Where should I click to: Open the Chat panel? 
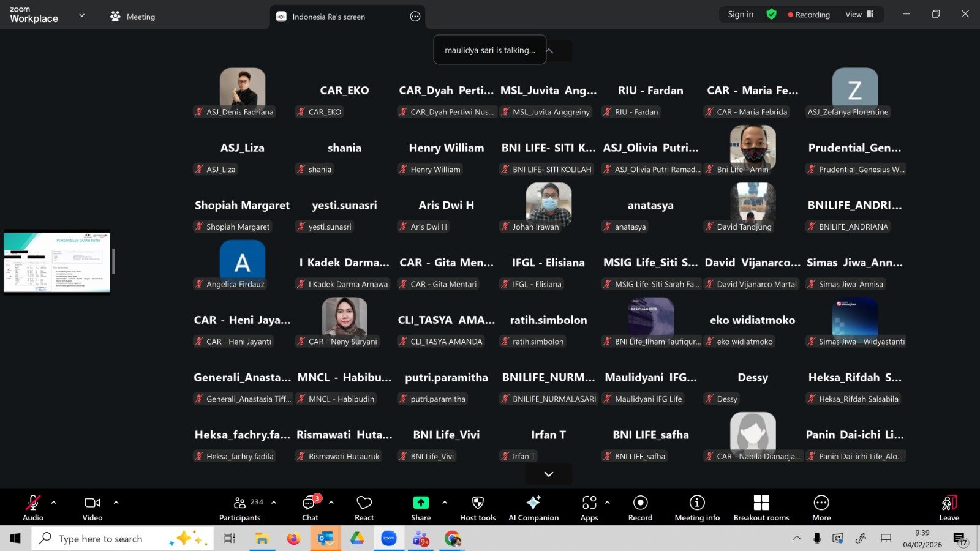coord(310,508)
